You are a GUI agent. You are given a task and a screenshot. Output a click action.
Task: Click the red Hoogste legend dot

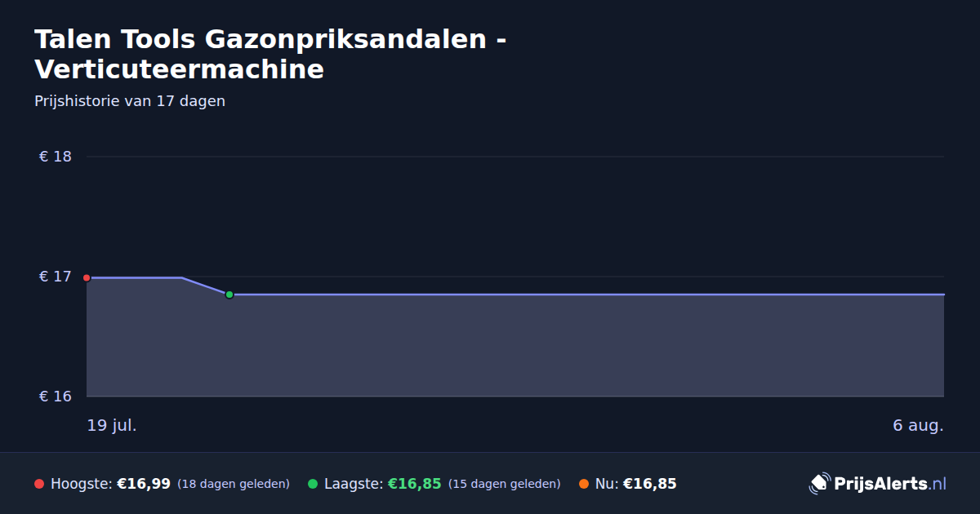click(x=39, y=484)
